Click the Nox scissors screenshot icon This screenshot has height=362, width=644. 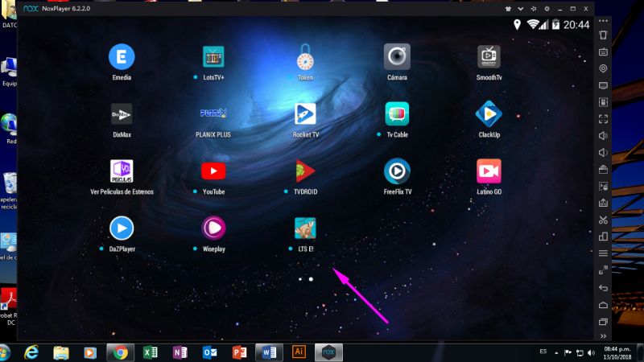603,220
